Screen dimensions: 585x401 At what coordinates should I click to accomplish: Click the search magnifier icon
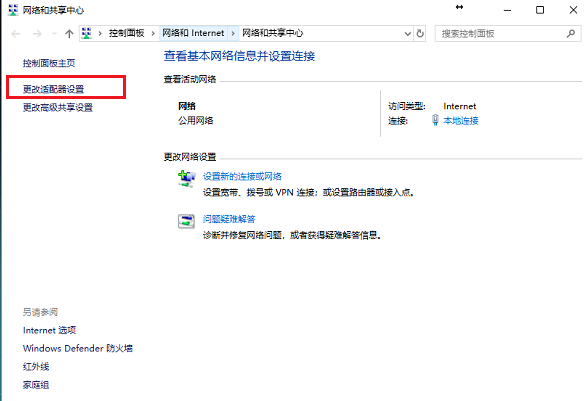click(571, 34)
